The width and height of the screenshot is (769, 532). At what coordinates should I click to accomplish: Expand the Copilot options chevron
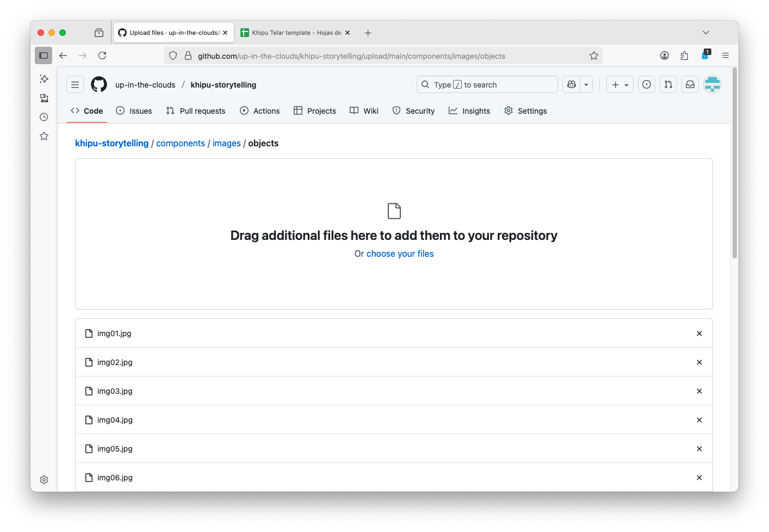point(586,84)
